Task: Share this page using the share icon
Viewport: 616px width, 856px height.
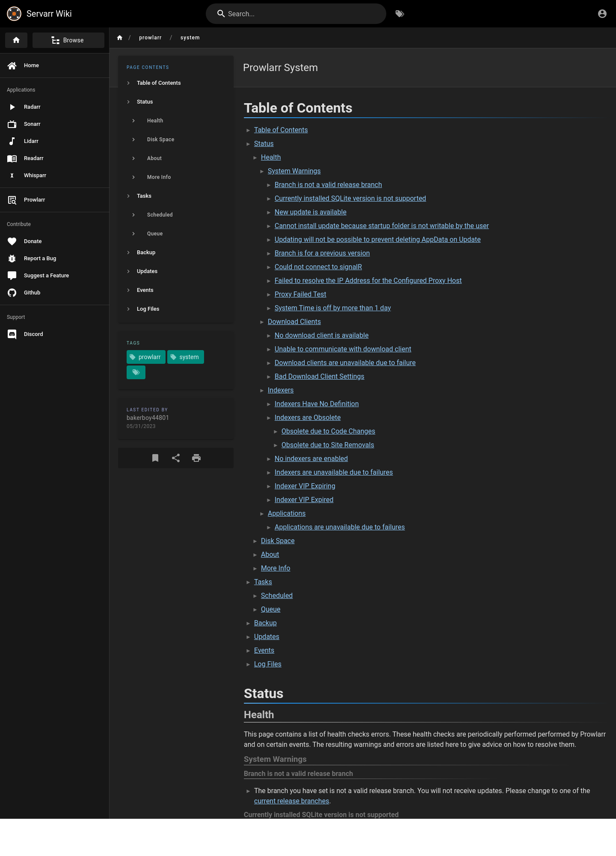Action: coord(176,458)
